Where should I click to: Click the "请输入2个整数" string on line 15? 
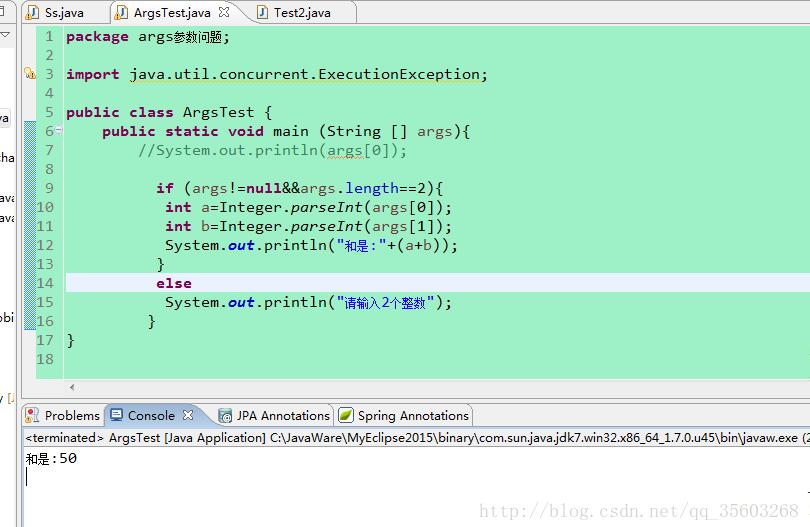point(385,302)
